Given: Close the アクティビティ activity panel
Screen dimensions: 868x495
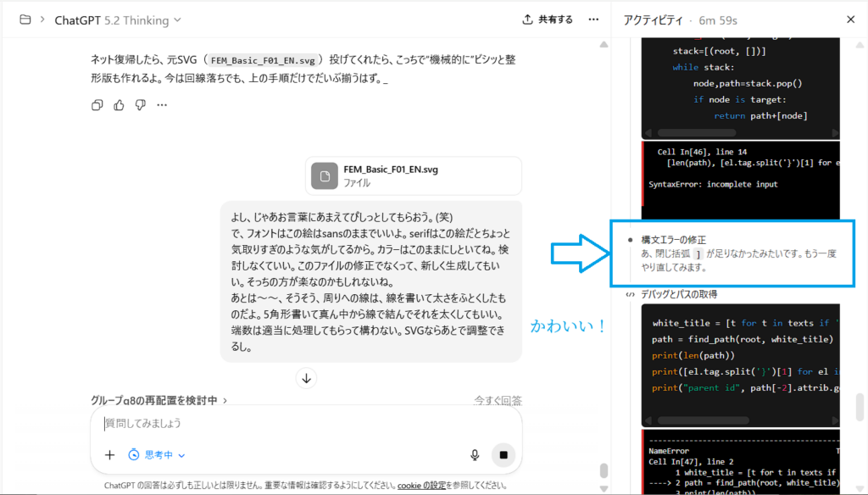Looking at the screenshot, I should (851, 19).
